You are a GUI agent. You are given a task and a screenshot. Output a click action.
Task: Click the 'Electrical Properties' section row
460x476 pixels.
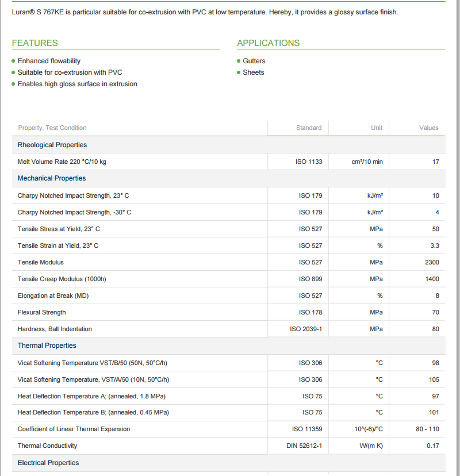229,463
